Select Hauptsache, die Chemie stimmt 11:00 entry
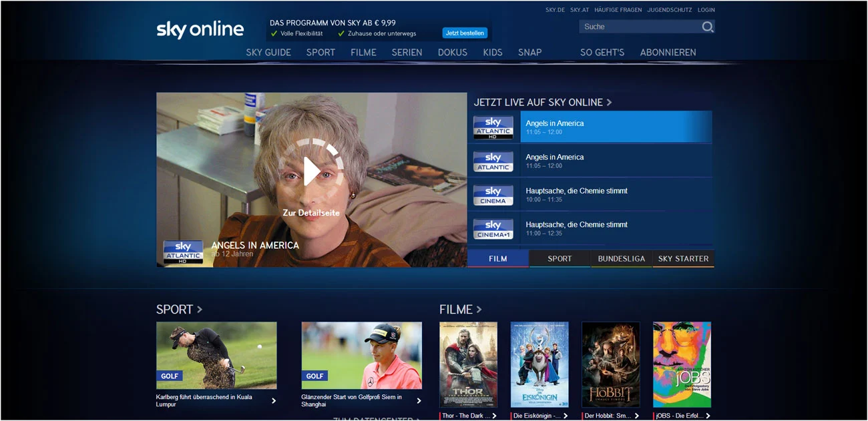Viewport: 868px width, 421px height. (616, 229)
